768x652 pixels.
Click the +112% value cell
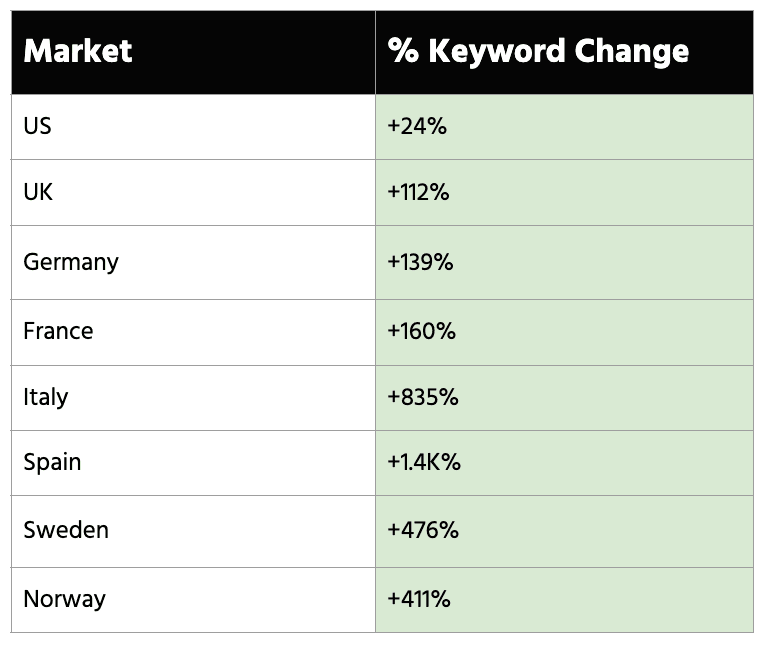[564, 193]
